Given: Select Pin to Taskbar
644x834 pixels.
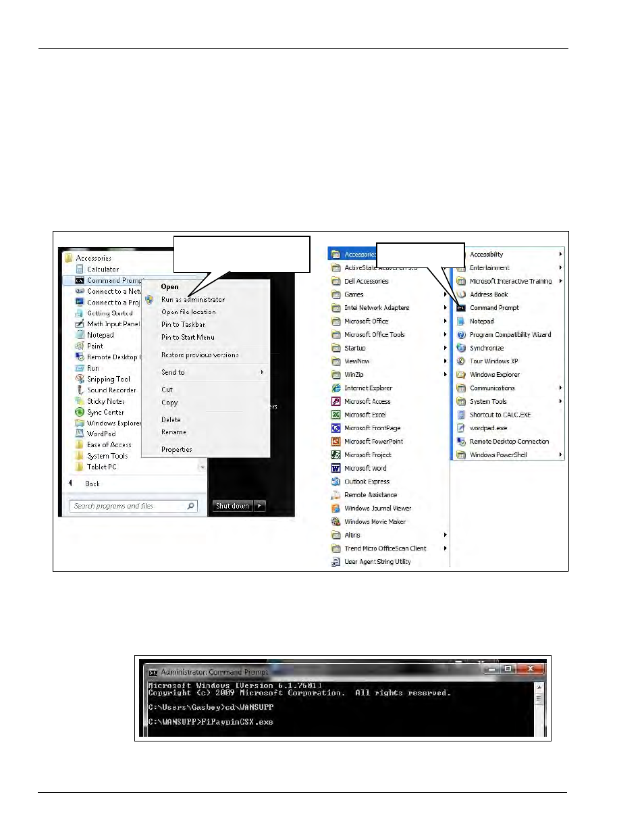Looking at the screenshot, I should [183, 324].
